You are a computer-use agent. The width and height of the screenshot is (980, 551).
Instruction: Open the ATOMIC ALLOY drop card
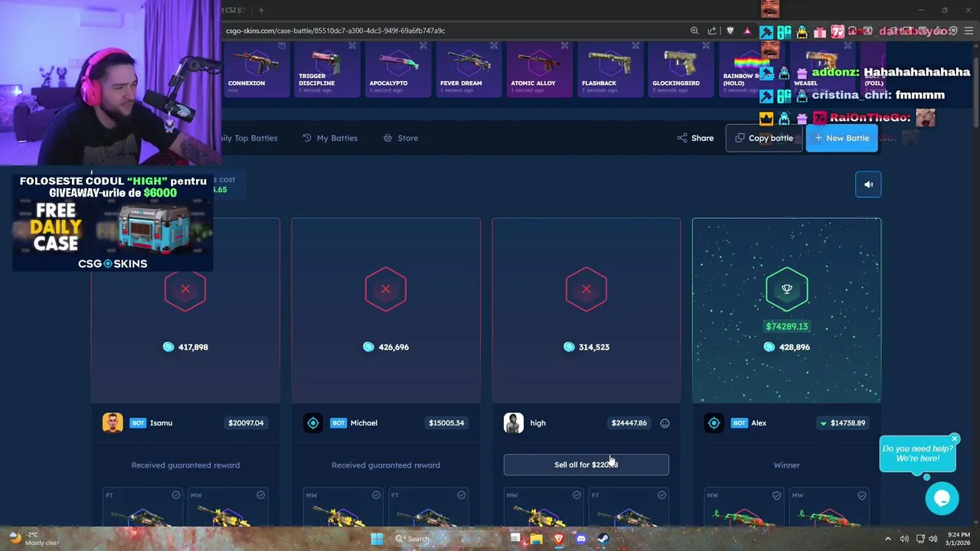click(540, 70)
